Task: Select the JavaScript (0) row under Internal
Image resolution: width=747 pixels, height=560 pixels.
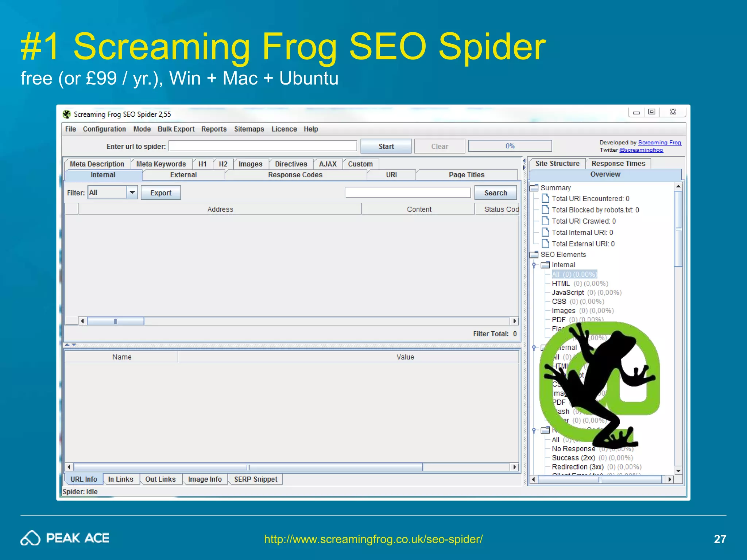Action: coord(587,292)
